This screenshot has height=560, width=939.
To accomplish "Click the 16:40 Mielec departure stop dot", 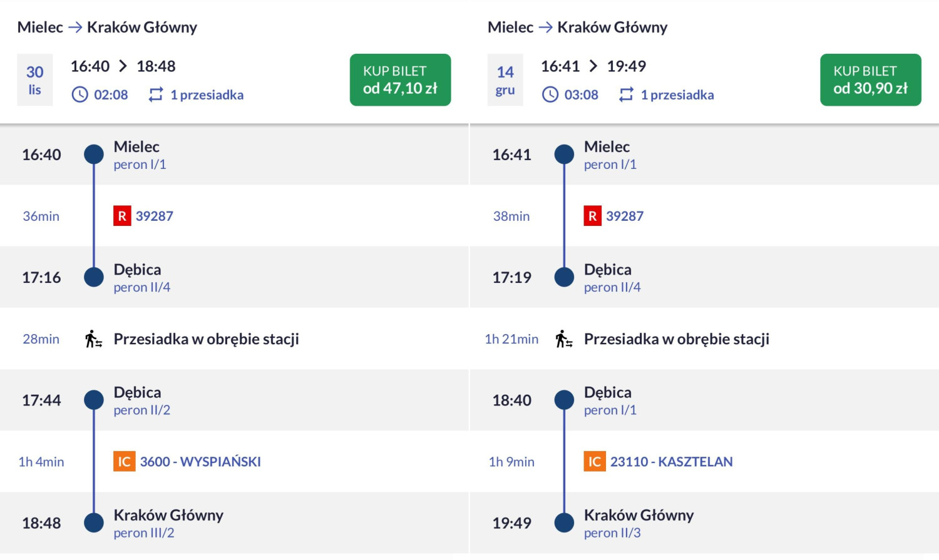I will coord(94,154).
